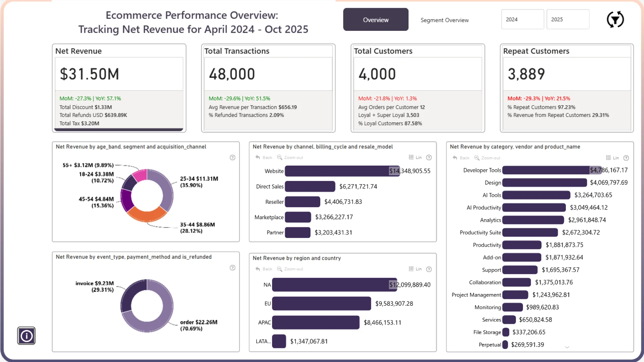Switch to Overview tab
Screen dimensions: 644x362
[375, 20]
